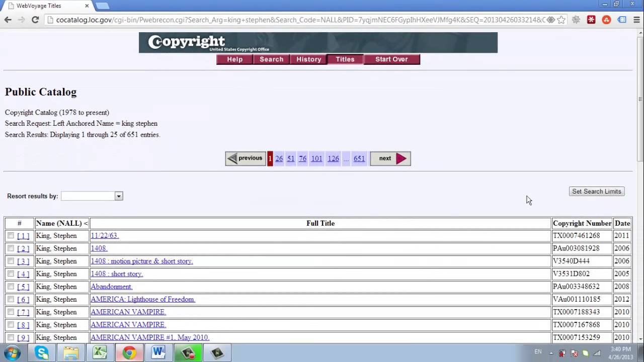This screenshot has height=362, width=644.
Task: Click the address bar URL field
Action: pyautogui.click(x=300, y=20)
